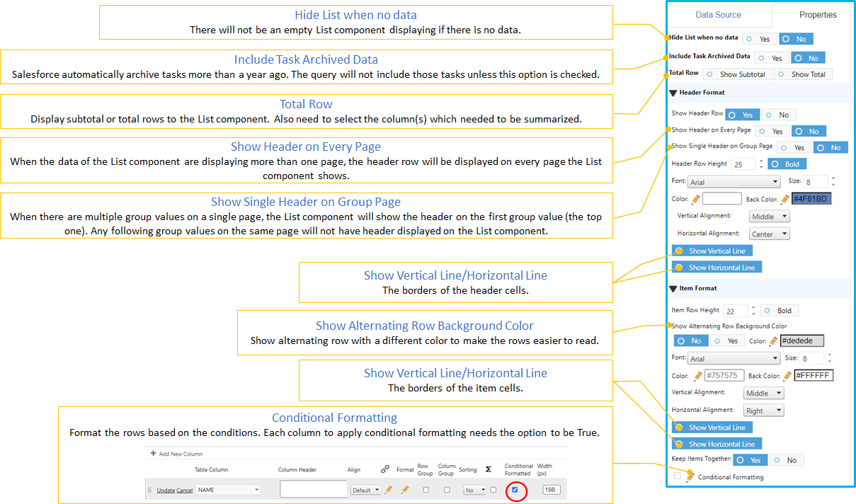The height and width of the screenshot is (504, 856).
Task: Click the Header Row Height spinner arrows
Action: [x=761, y=164]
